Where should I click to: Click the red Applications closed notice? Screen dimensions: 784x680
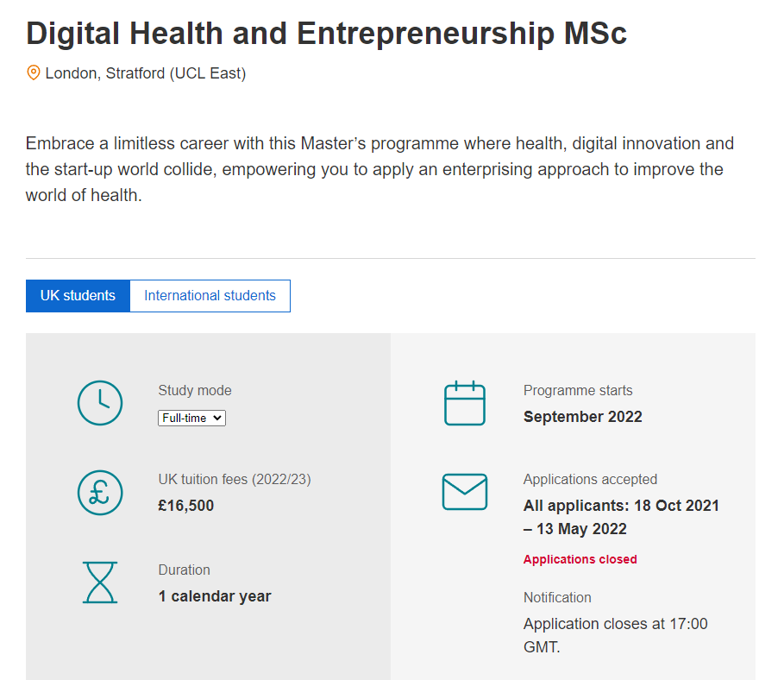point(580,559)
